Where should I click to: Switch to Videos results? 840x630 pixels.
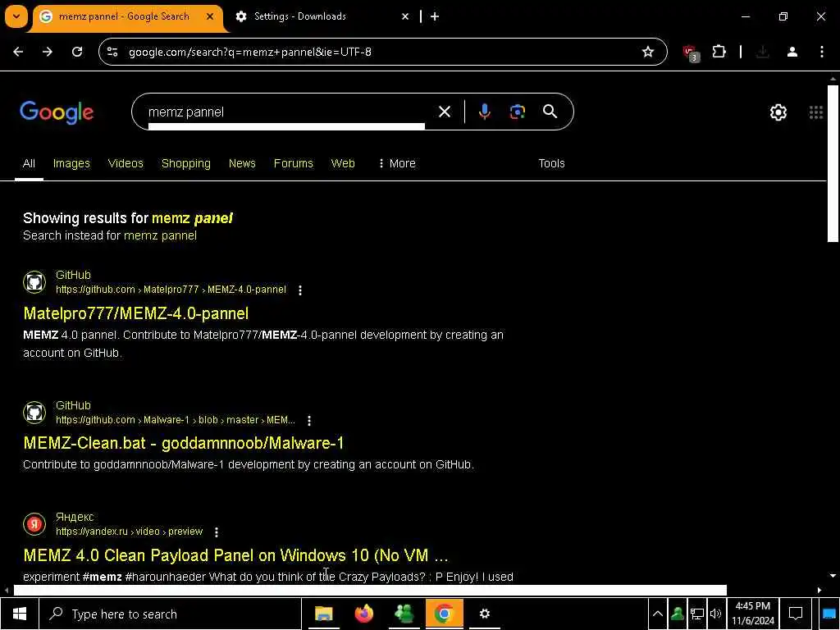[126, 163]
